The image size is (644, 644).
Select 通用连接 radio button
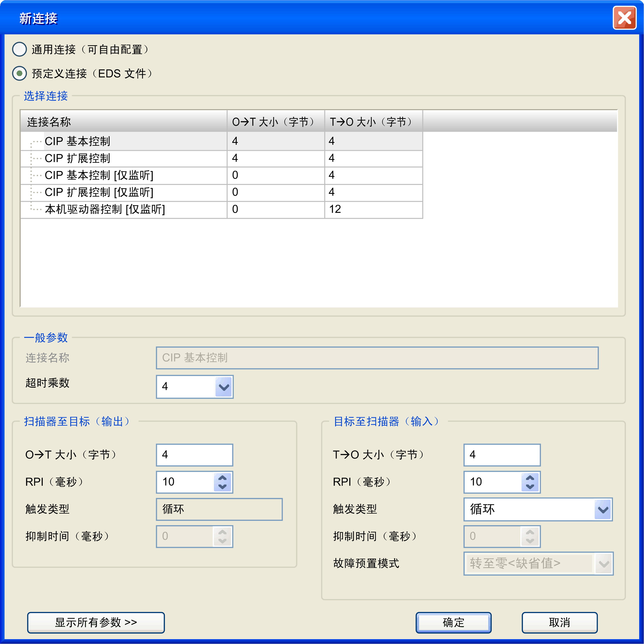pos(19,49)
